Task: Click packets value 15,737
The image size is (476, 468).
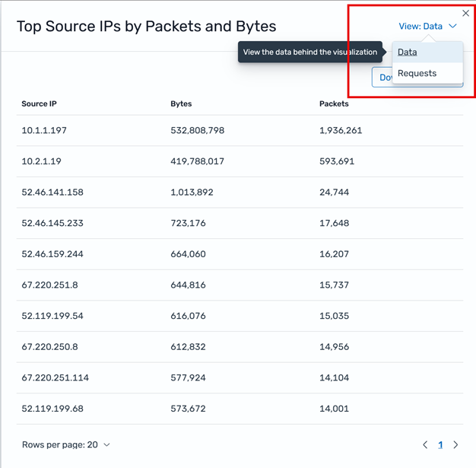Action: (x=334, y=285)
